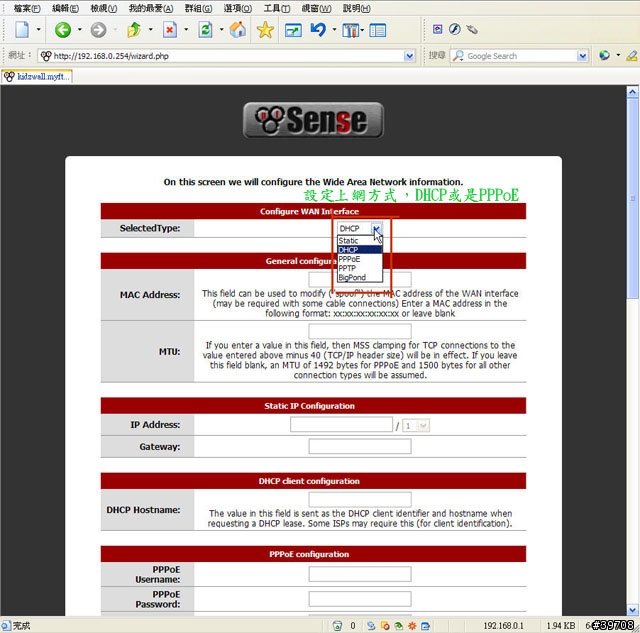Open the 編輯(E) menu
The width and height of the screenshot is (640, 633).
pos(65,8)
